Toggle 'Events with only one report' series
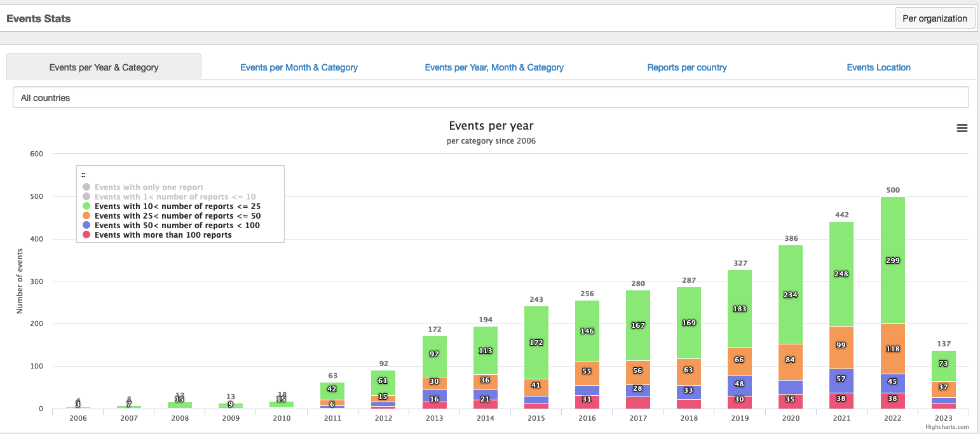 [x=149, y=187]
